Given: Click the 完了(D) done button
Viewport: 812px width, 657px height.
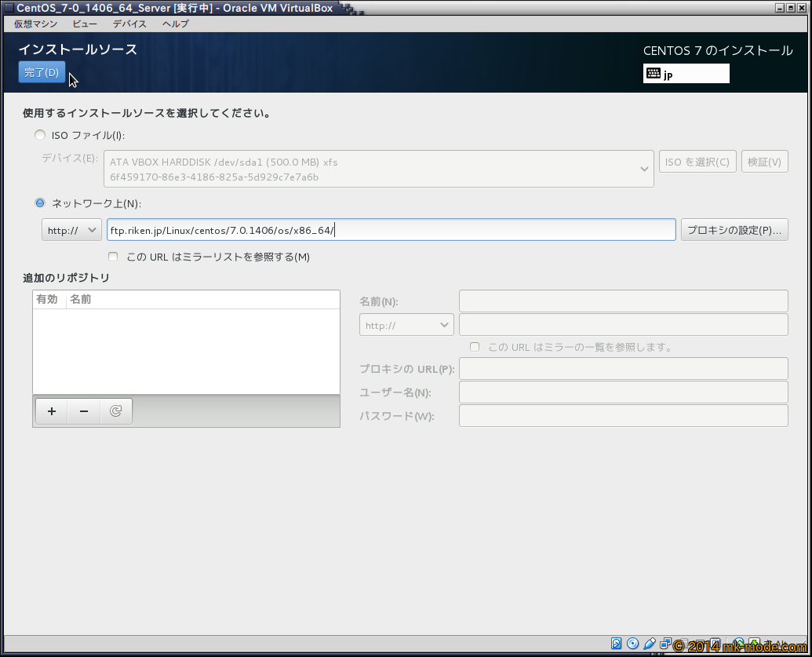Looking at the screenshot, I should [x=42, y=72].
